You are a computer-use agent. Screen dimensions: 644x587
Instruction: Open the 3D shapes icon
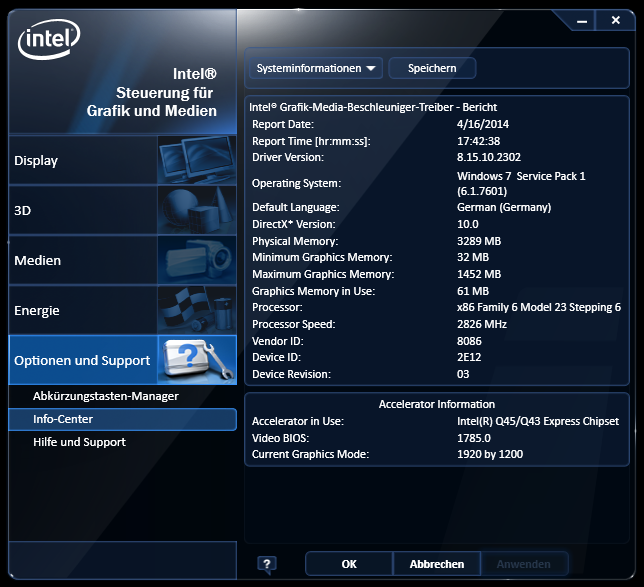pos(197,210)
